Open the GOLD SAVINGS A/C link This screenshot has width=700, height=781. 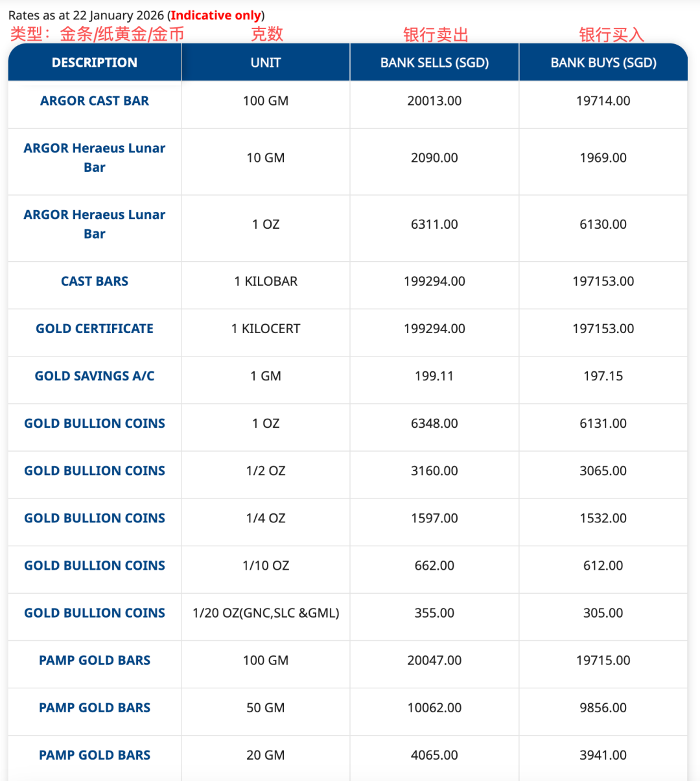click(95, 376)
